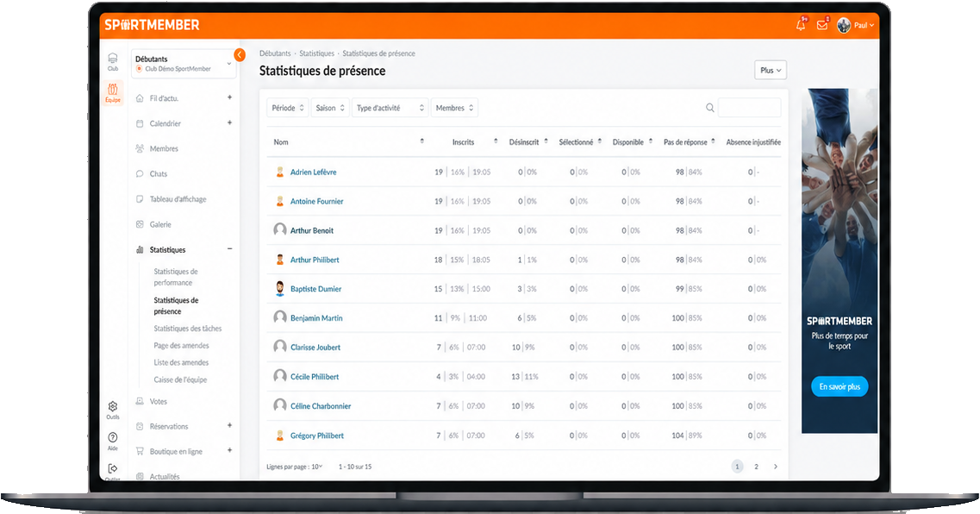Open the Saison filter dropdown
This screenshot has height=514, width=980.
point(330,108)
